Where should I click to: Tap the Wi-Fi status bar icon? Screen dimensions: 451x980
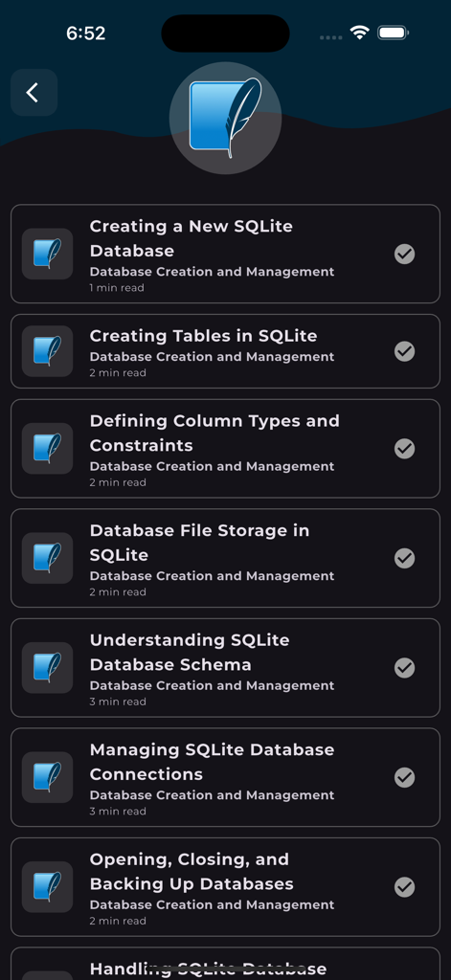tap(360, 33)
